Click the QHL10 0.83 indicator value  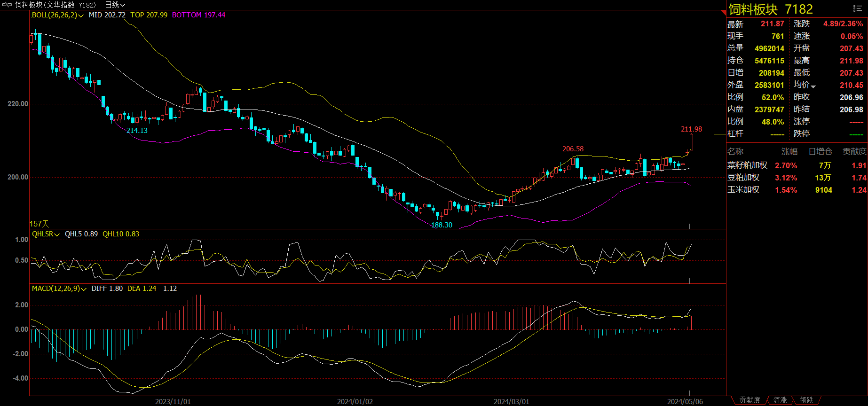(x=121, y=234)
